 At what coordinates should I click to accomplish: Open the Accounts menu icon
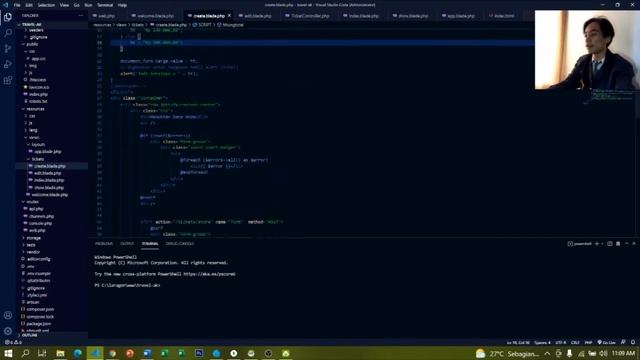click(x=8, y=315)
